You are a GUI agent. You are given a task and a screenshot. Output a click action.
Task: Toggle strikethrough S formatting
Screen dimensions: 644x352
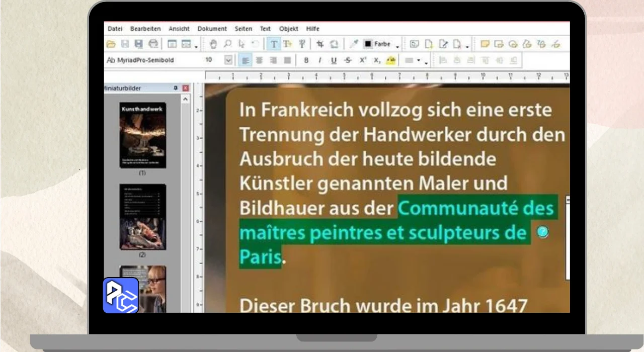[x=348, y=60]
